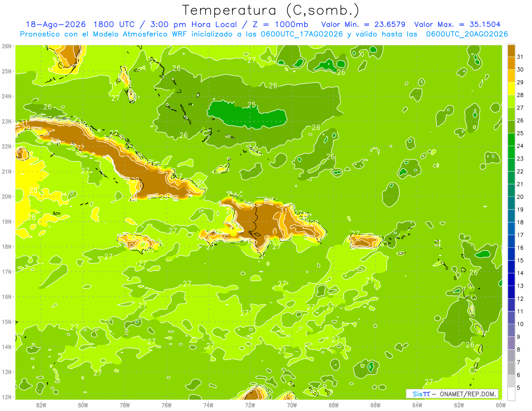Click the legend number '18'
This screenshot has height=411, width=532.
[520, 223]
